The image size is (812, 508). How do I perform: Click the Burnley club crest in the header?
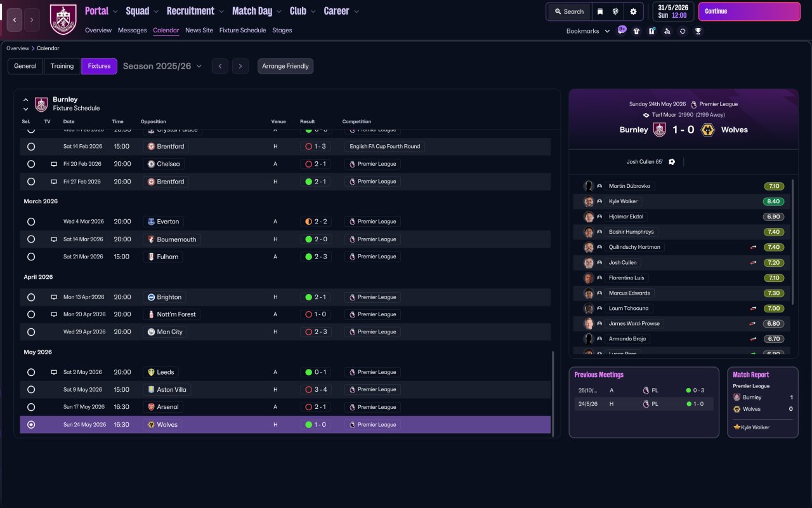pos(63,20)
